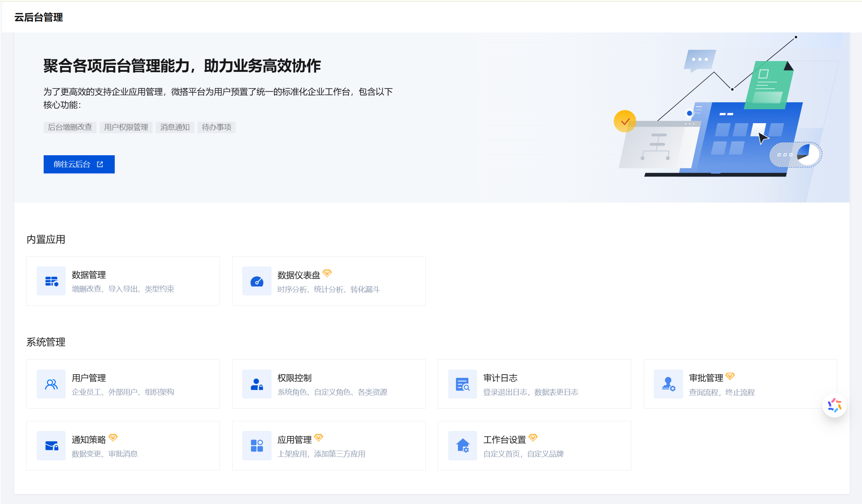Image resolution: width=862 pixels, height=504 pixels.
Task: Click the diamond badge next to 审批管理
Action: coord(730,376)
